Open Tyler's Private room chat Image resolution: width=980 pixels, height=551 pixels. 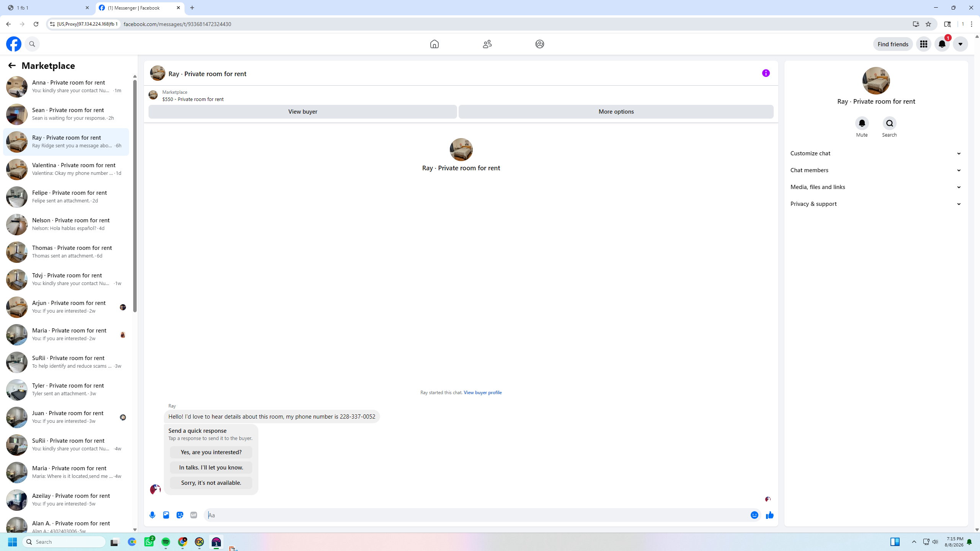coord(66,390)
